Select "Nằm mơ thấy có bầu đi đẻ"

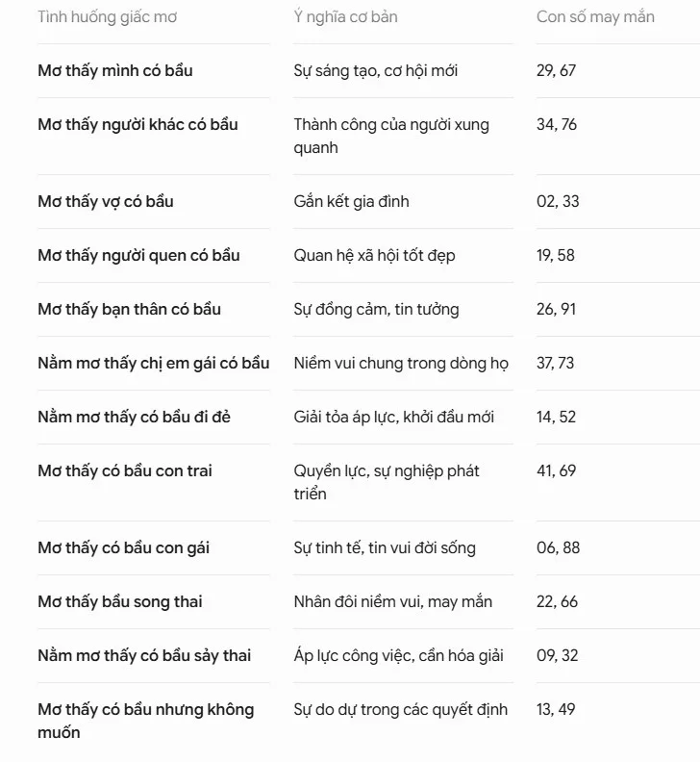coord(134,418)
